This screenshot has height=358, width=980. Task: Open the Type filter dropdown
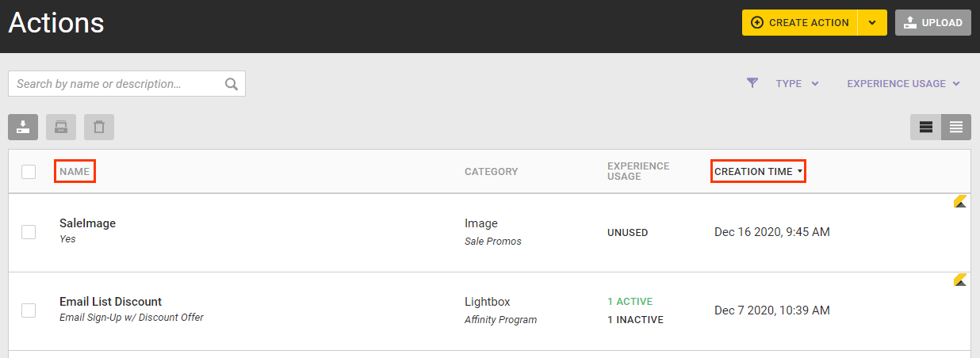pyautogui.click(x=797, y=84)
